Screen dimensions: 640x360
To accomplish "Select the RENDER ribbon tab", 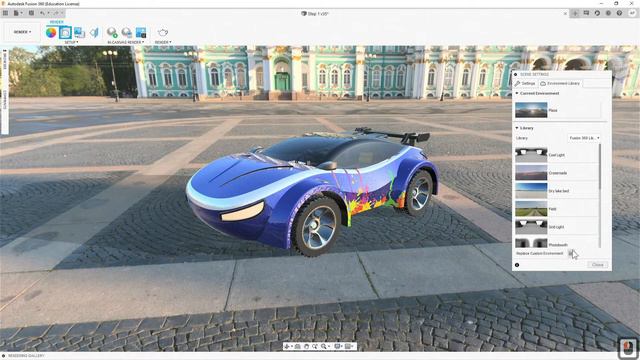I will click(56, 22).
